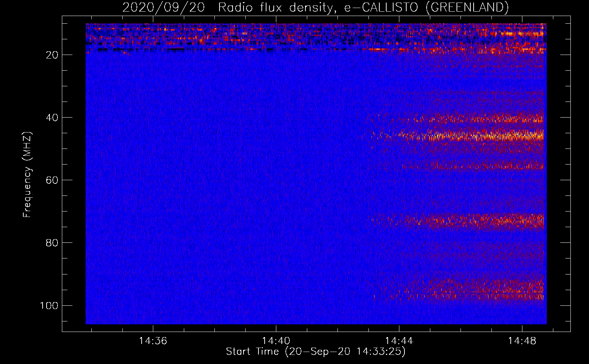The image size is (589, 364).
Task: Select the 14:44 time tick label
Action: [x=399, y=341]
